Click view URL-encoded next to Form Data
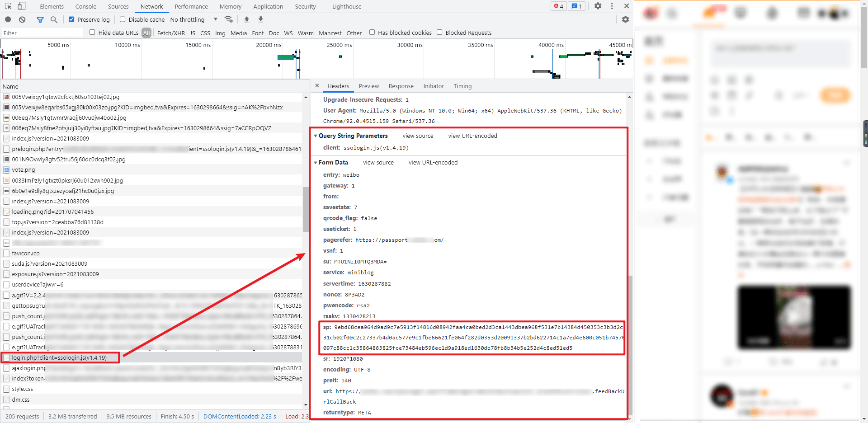 point(433,162)
